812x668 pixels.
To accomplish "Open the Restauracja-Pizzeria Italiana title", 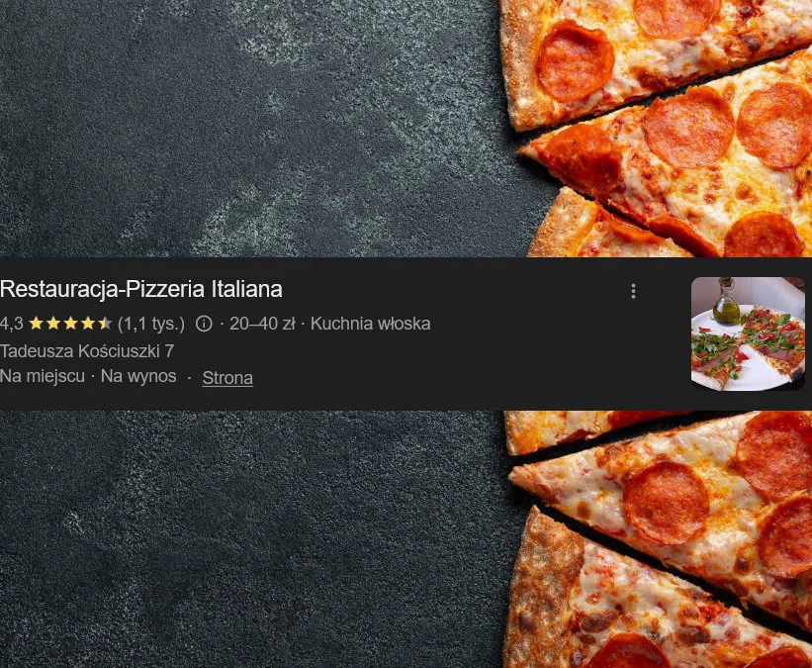I will (140, 289).
